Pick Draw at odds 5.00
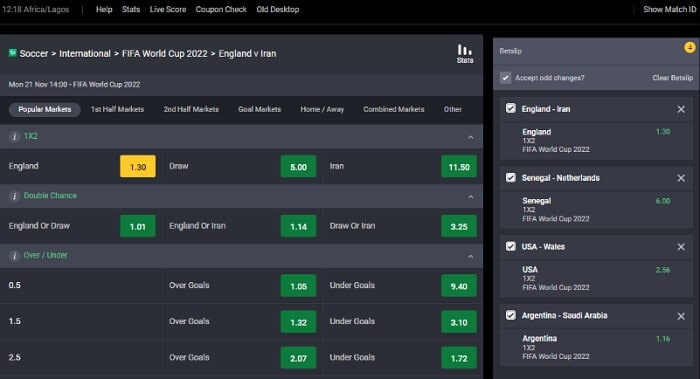The width and height of the screenshot is (700, 379). coord(298,167)
